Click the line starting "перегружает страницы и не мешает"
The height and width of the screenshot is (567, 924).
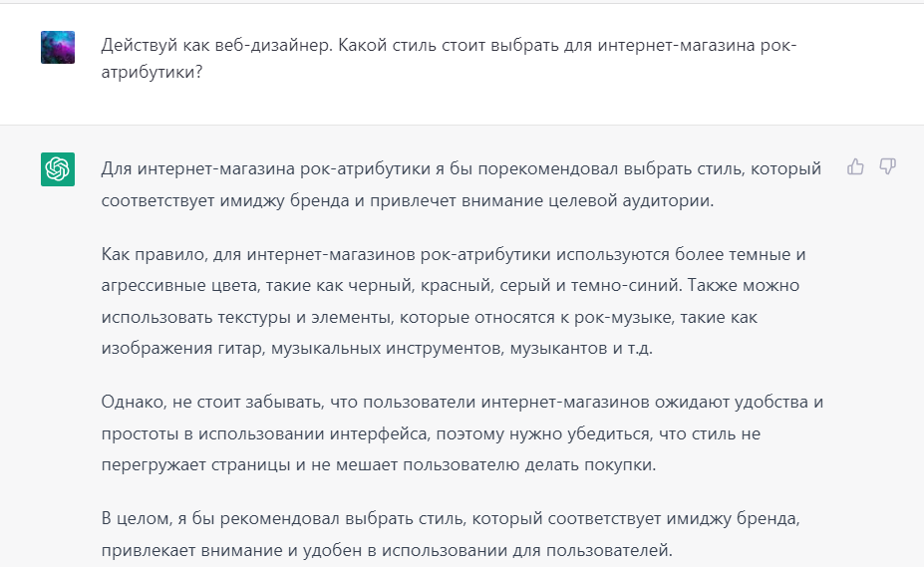(379, 465)
